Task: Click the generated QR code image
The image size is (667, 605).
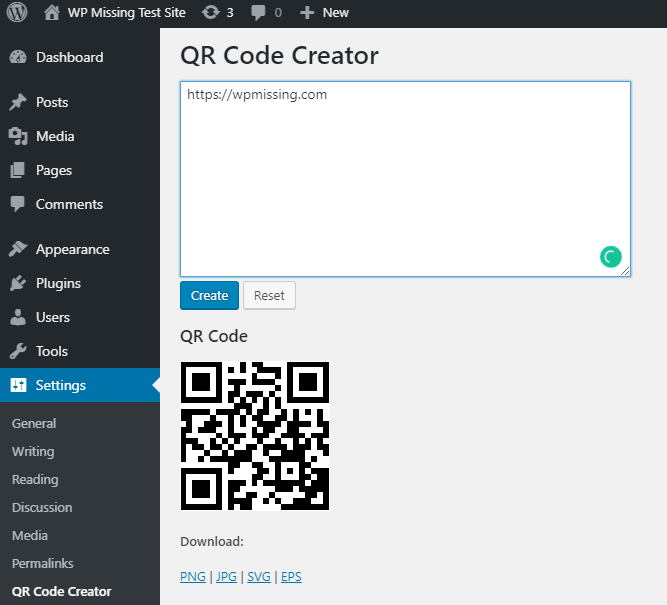Action: pyautogui.click(x=255, y=436)
